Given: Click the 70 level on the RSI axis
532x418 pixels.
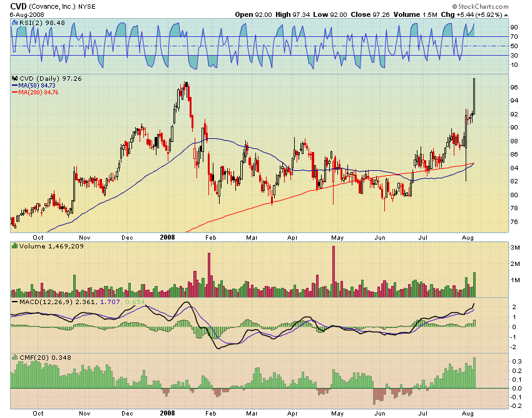Looking at the screenshot, I should (514, 37).
